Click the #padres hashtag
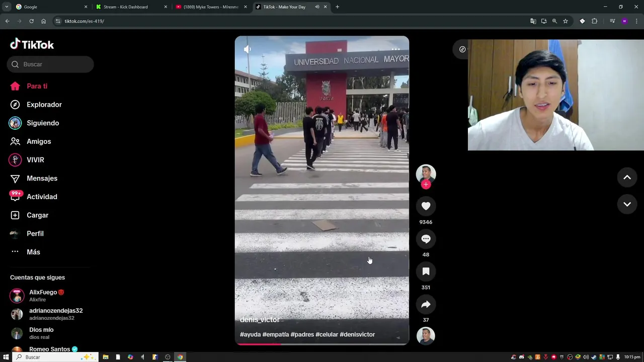Viewport: 644px width, 362px height. (x=302, y=334)
